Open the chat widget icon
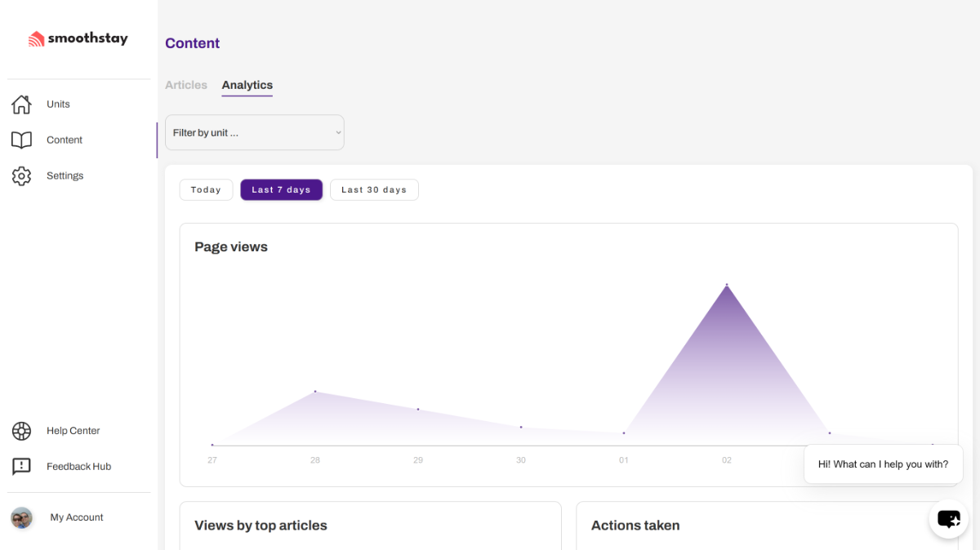The height and width of the screenshot is (550, 980). [x=948, y=519]
